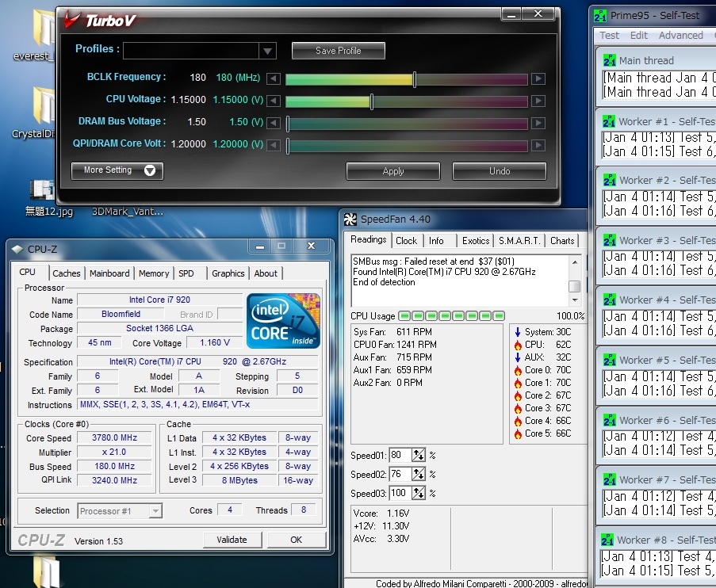Click the Validate button in CPU-Z
Screen dimensions: 716x588
(x=232, y=540)
